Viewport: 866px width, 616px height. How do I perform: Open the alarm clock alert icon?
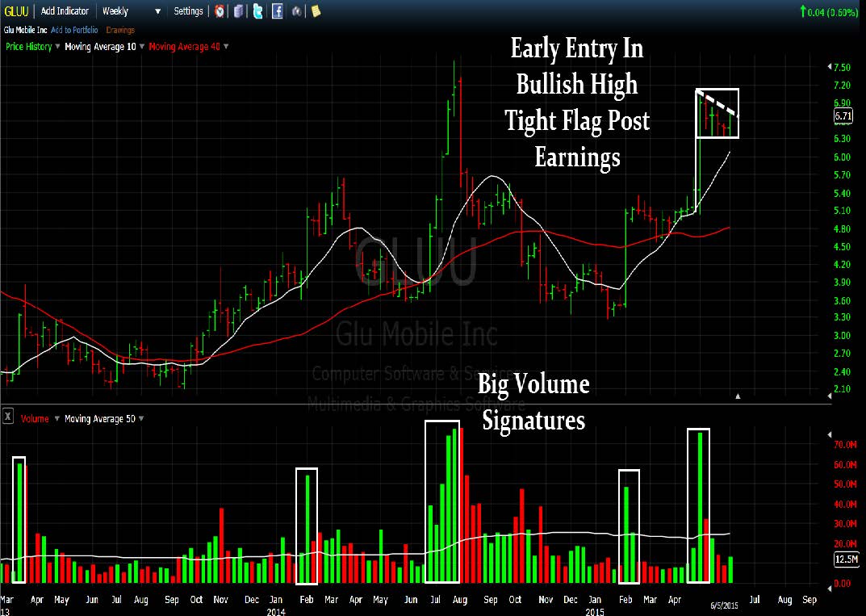pos(220,11)
